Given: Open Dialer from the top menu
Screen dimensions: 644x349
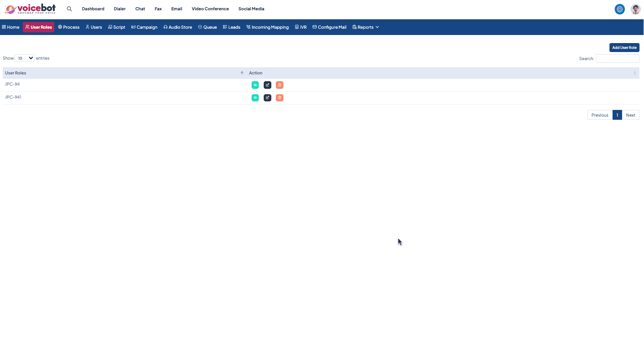Looking at the screenshot, I should (120, 9).
